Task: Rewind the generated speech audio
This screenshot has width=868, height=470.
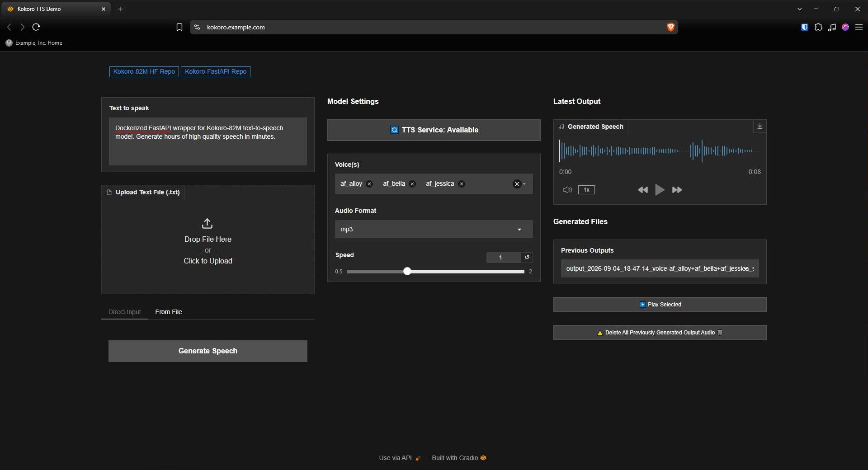Action: [x=642, y=190]
